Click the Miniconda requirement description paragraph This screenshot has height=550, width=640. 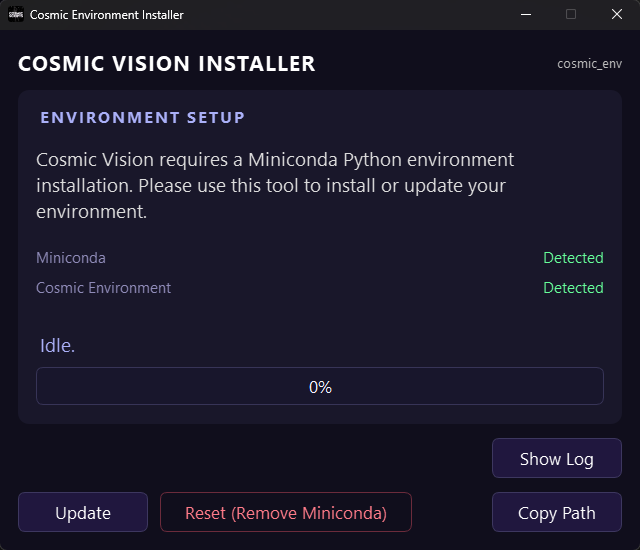275,186
